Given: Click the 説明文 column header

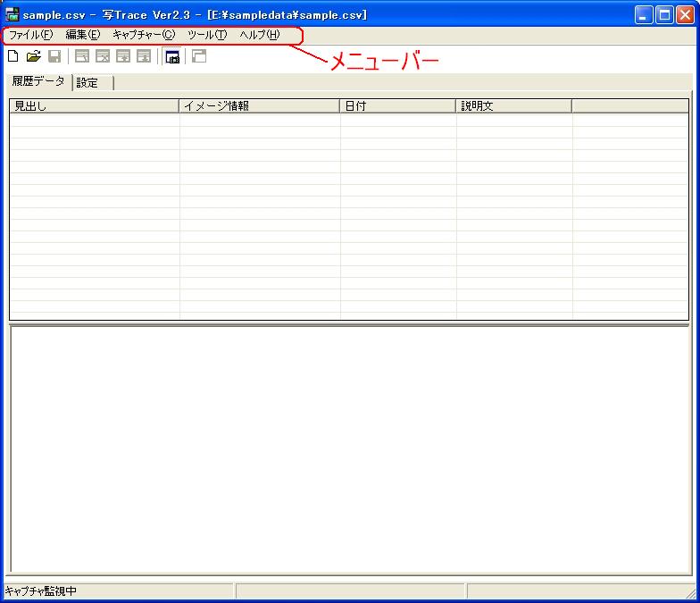Looking at the screenshot, I should click(x=514, y=105).
